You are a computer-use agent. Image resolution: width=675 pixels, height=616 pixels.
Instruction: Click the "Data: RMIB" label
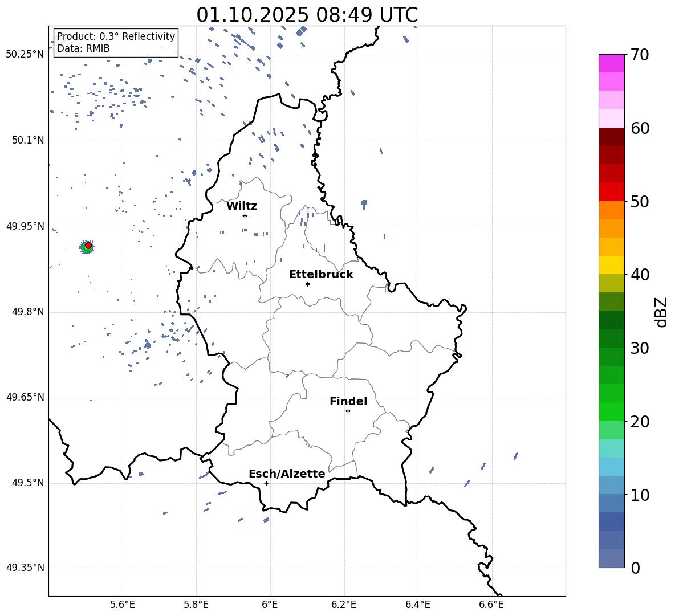(x=83, y=48)
